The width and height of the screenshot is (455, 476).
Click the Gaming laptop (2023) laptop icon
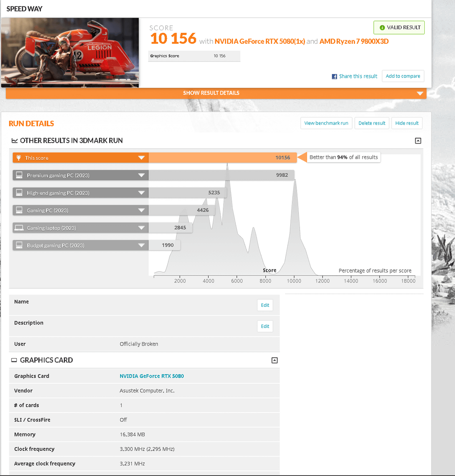pos(19,228)
